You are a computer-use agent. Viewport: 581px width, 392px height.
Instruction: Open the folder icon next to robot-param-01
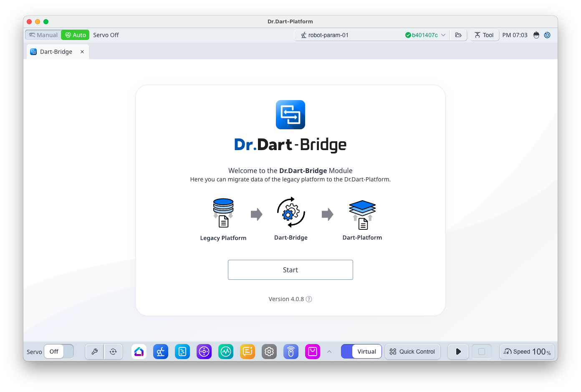click(x=458, y=35)
